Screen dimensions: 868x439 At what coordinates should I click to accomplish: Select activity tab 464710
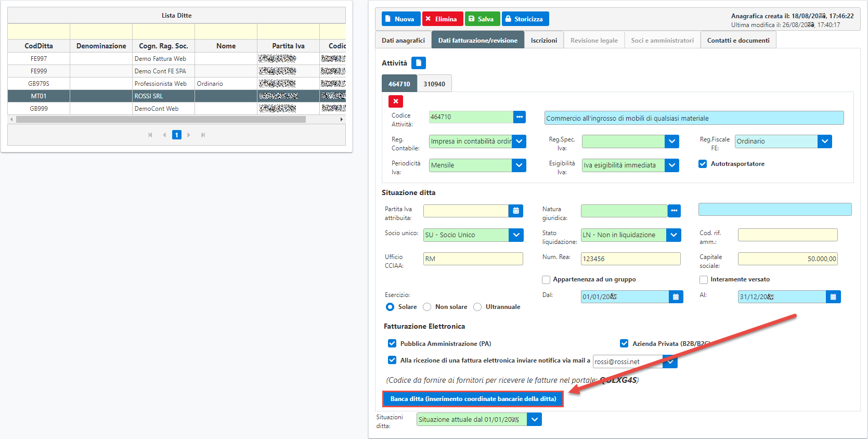[399, 84]
